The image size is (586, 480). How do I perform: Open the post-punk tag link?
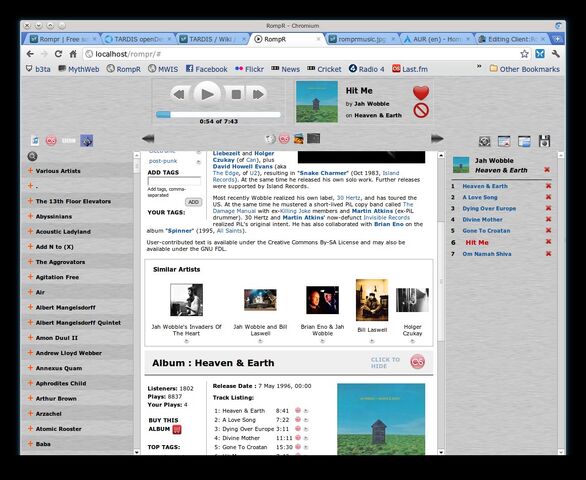tap(163, 161)
